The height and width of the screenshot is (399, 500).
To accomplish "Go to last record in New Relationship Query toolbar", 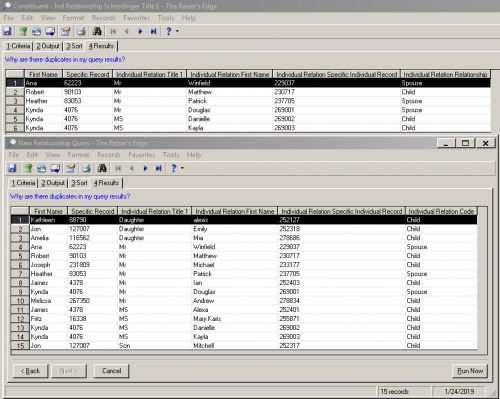I will click(x=158, y=168).
